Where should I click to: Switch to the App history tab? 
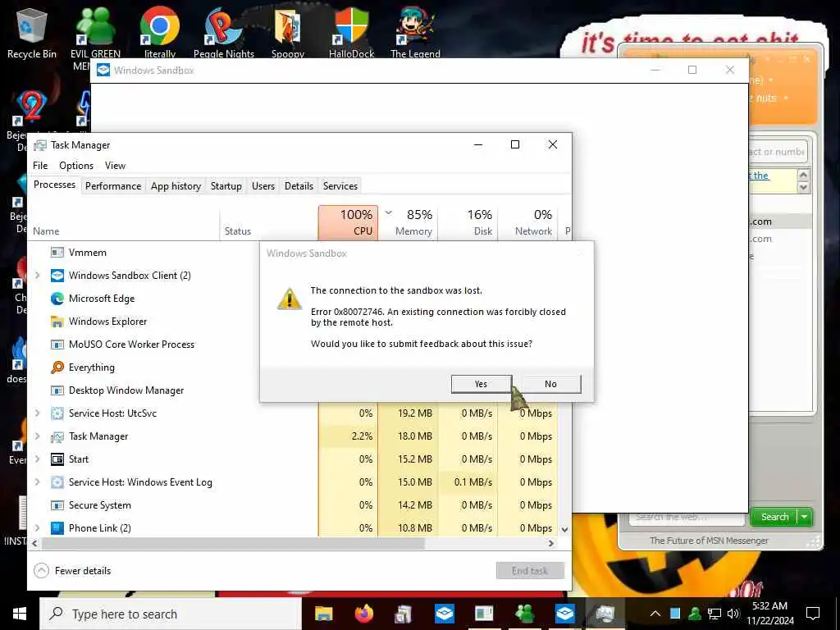point(176,186)
